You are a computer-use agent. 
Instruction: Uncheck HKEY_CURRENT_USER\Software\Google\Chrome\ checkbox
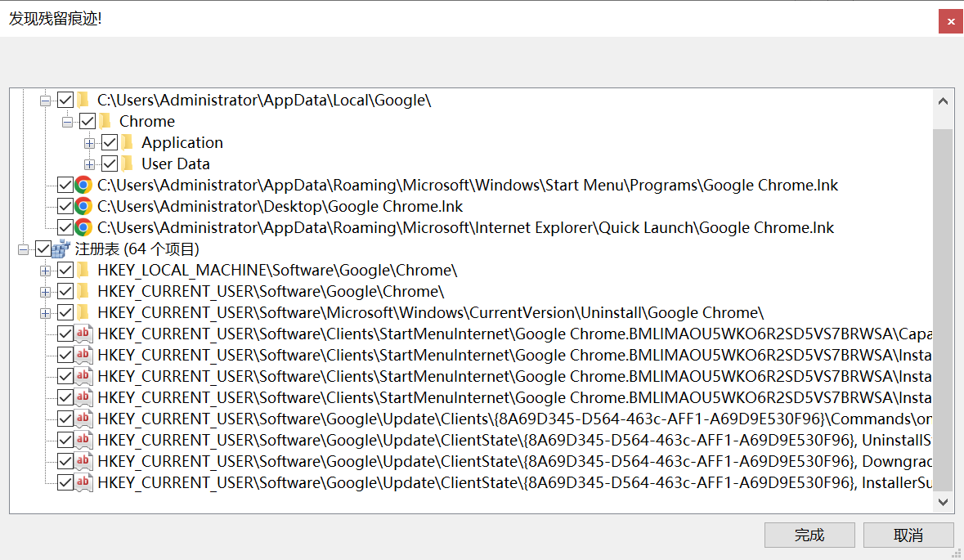tap(65, 291)
